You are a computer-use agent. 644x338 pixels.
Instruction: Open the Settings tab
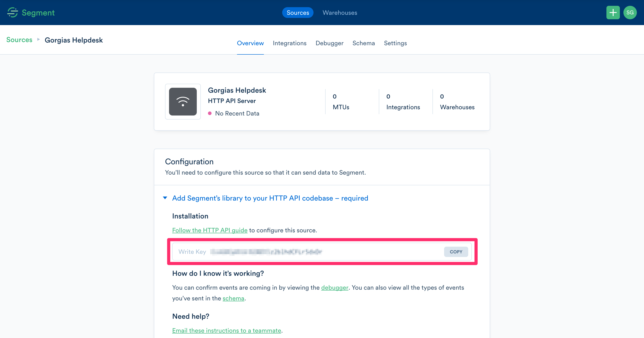[395, 43]
